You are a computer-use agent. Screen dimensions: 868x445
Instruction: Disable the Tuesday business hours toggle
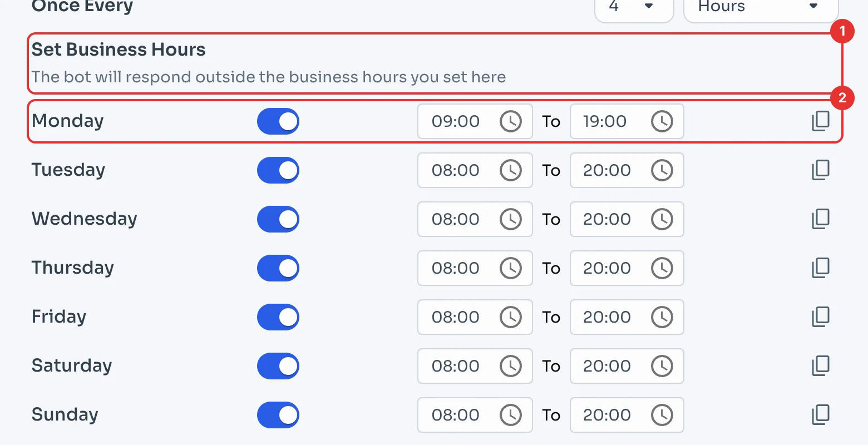click(x=278, y=170)
